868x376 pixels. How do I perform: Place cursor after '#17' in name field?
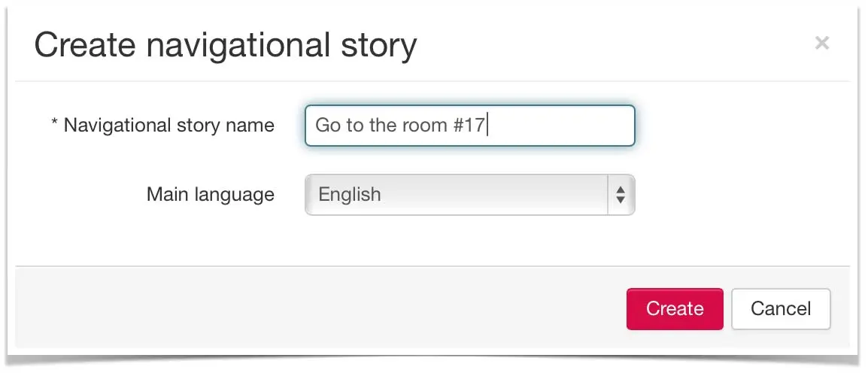(487, 125)
